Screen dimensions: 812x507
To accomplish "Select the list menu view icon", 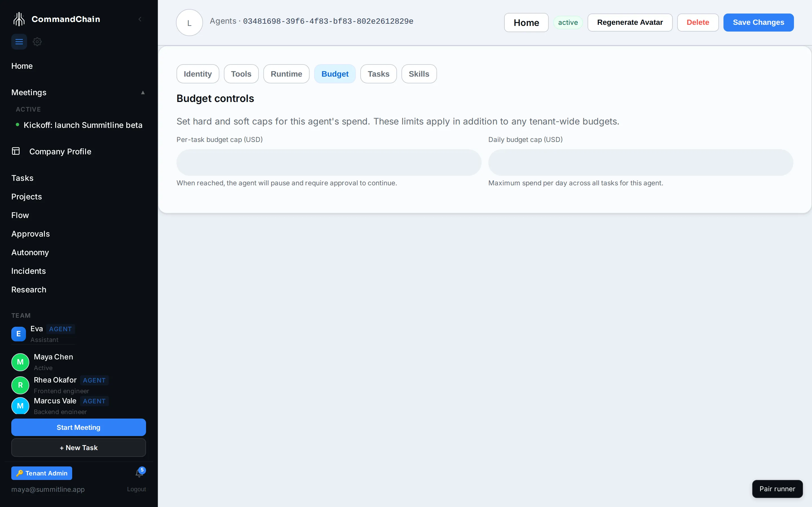I will point(19,42).
